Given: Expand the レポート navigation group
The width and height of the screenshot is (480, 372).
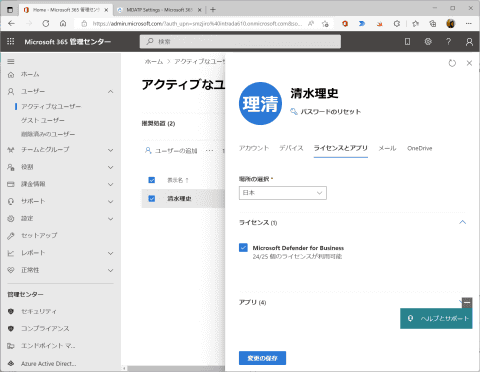Looking at the screenshot, I should click(111, 253).
